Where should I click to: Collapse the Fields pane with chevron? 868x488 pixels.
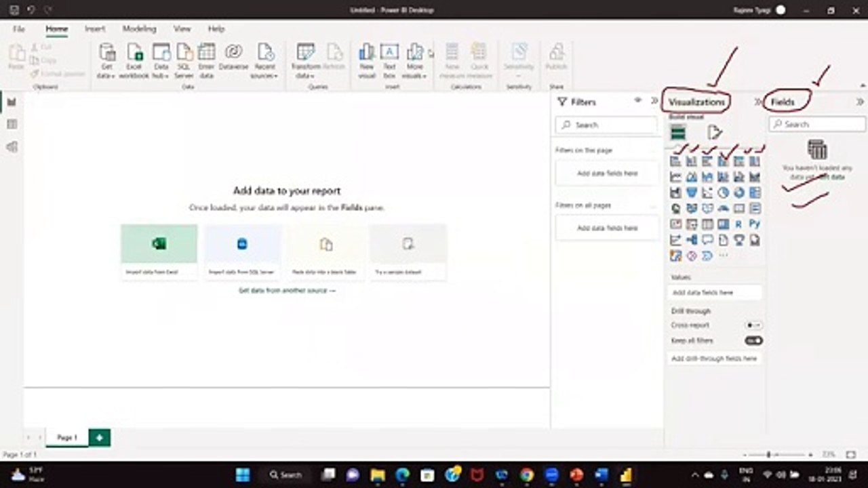860,102
